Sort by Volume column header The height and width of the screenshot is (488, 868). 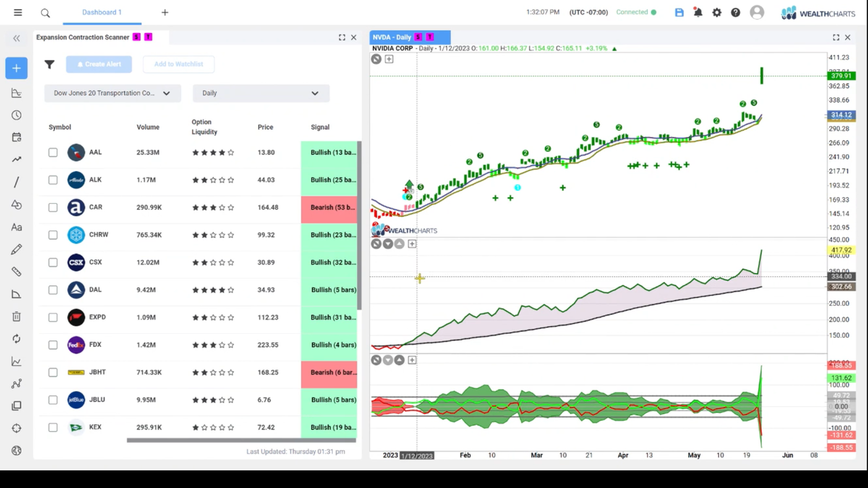click(148, 127)
